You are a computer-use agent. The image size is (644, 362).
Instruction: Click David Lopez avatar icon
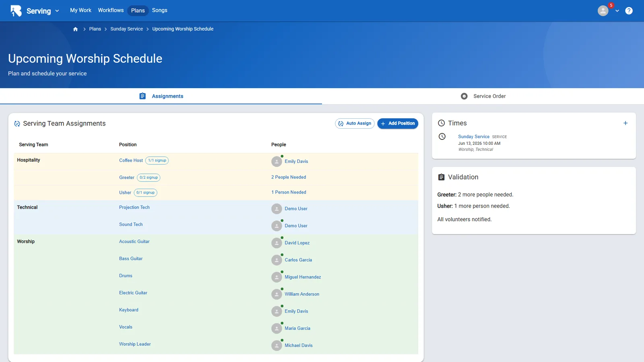pos(277,243)
